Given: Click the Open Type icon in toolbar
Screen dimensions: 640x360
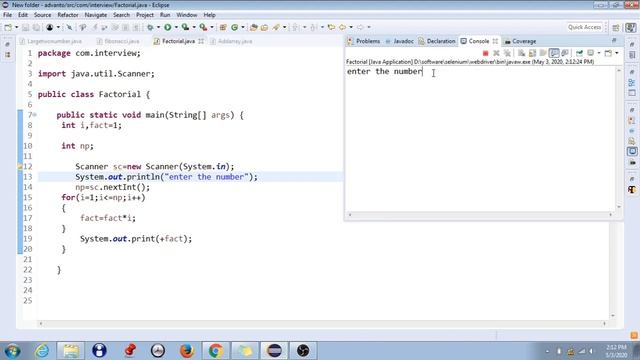Looking at the screenshot, I should pyautogui.click(x=253, y=27).
